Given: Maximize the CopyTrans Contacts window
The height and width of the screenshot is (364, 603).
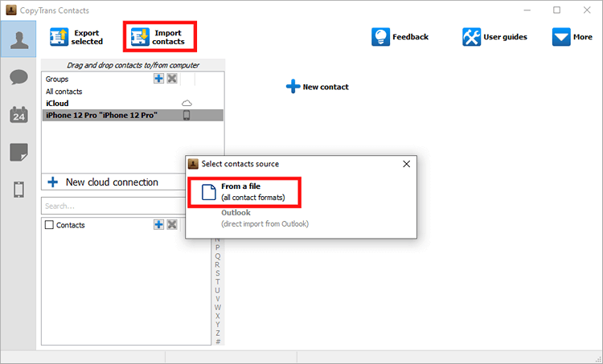Looking at the screenshot, I should [x=557, y=10].
